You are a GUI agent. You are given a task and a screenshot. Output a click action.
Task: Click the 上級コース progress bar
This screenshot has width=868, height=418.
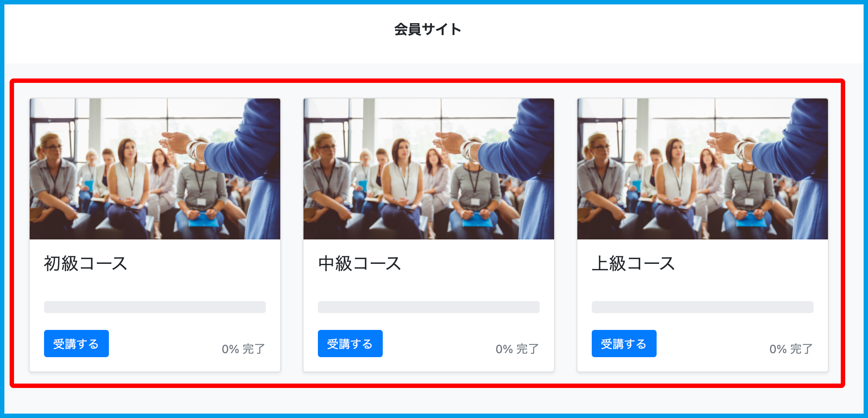point(703,307)
